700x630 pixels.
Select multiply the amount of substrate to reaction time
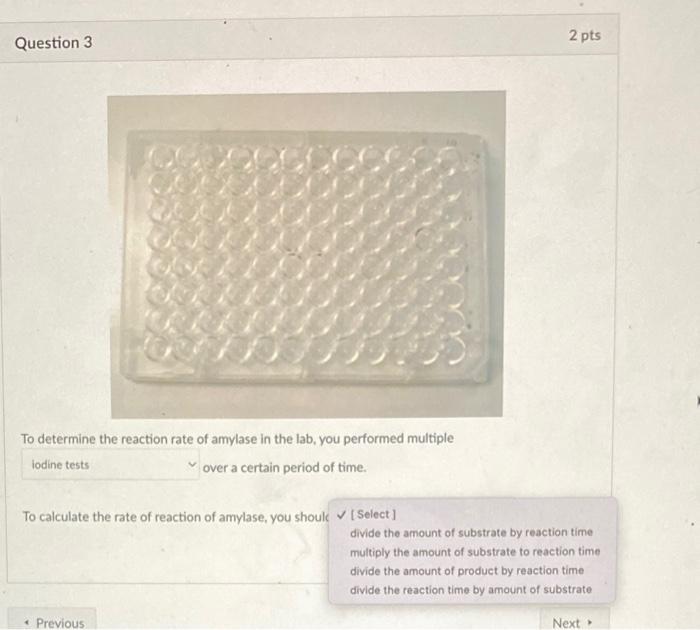pyautogui.click(x=475, y=552)
